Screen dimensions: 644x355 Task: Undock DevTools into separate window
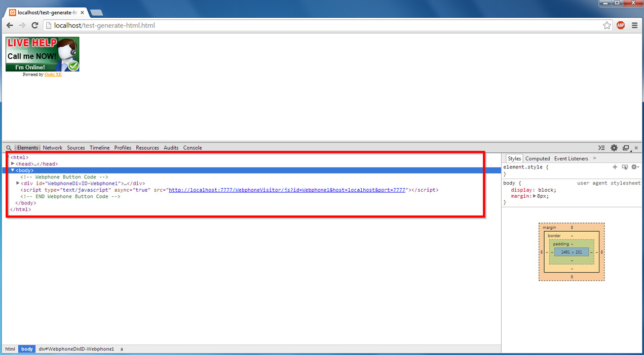626,148
